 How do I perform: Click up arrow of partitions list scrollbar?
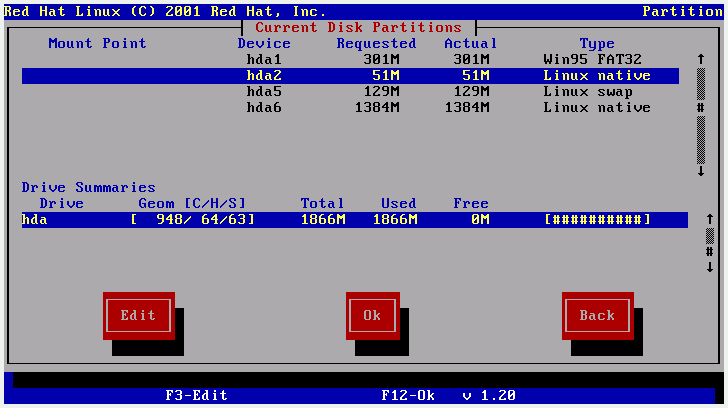tap(701, 59)
